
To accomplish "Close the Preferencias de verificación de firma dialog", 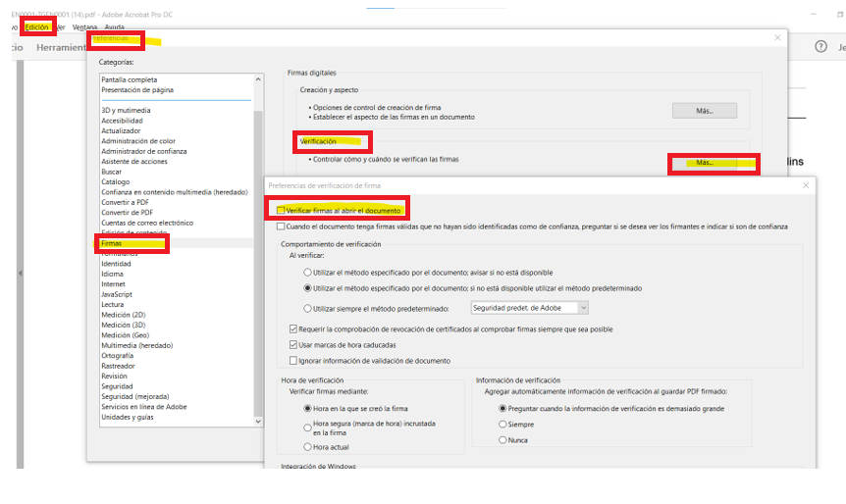I will click(806, 184).
